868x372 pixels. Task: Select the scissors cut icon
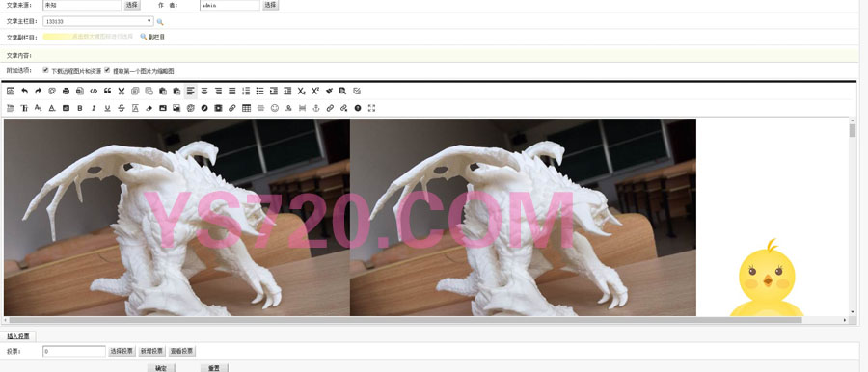coord(122,91)
